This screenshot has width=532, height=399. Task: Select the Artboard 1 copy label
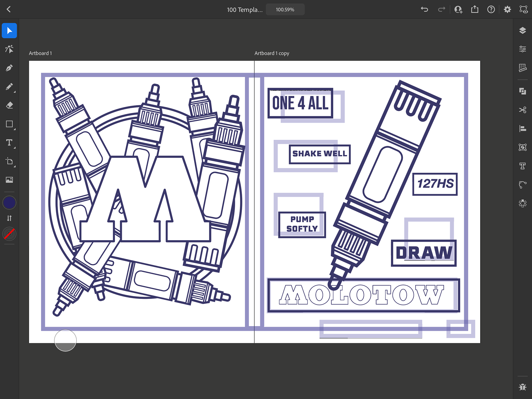coord(272,53)
